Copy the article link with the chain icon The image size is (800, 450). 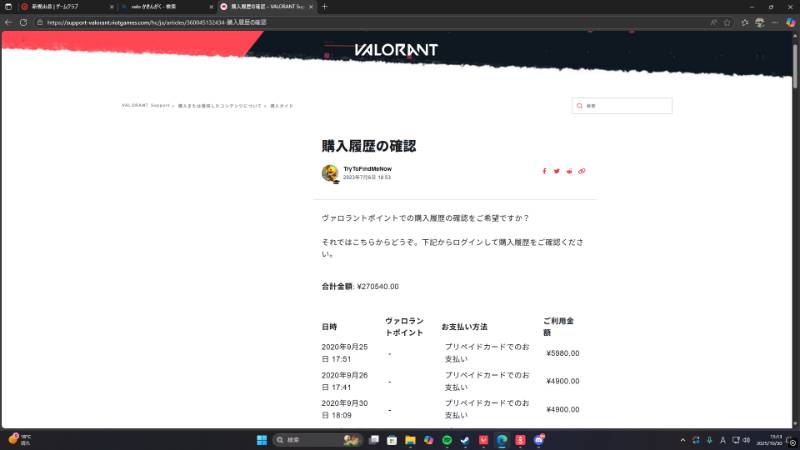coord(582,171)
